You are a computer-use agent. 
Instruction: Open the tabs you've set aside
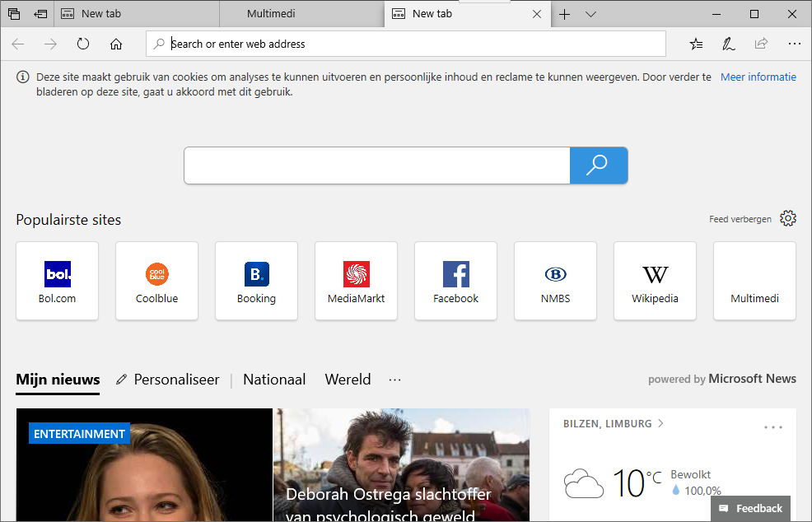(x=14, y=14)
